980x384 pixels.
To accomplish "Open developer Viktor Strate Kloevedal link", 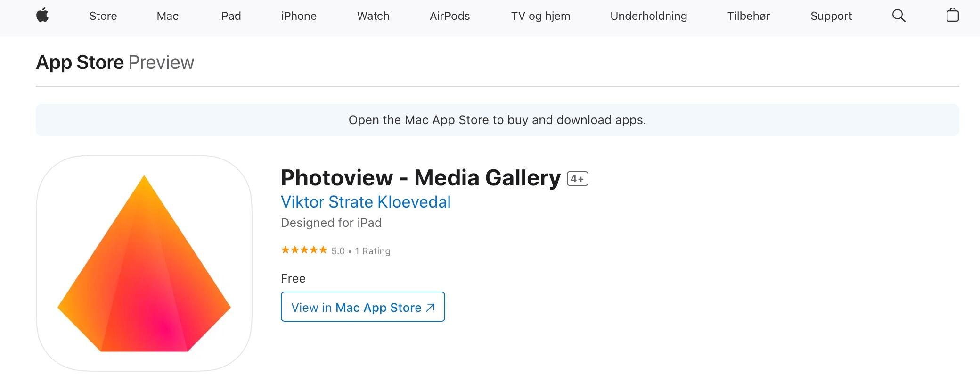I will coord(366,202).
